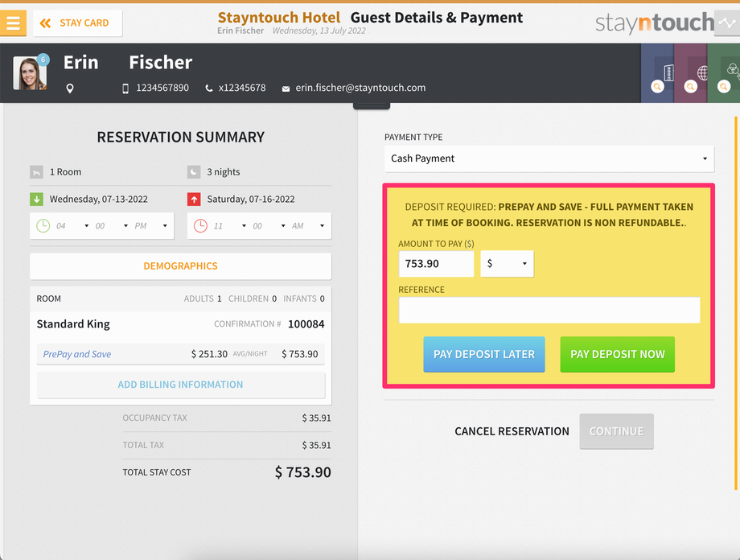Click the green arrival time clock icon
This screenshot has width=740, height=560.
click(x=43, y=226)
